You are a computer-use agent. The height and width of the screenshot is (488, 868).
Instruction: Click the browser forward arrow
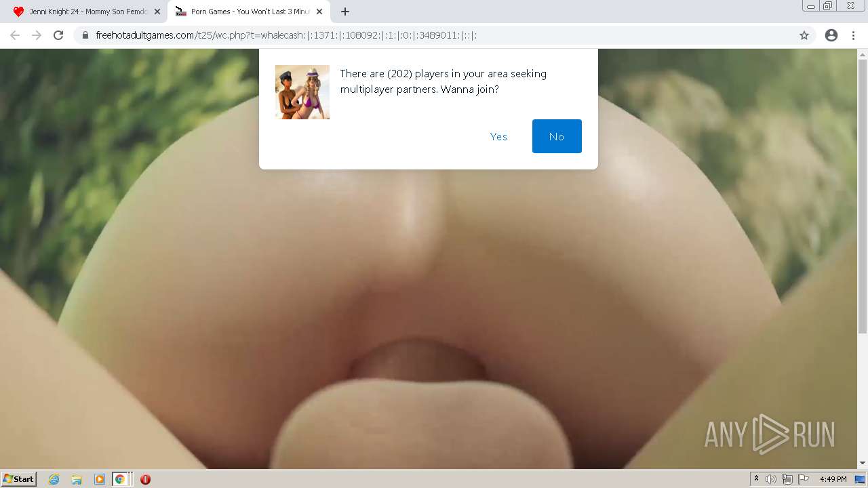(37, 35)
